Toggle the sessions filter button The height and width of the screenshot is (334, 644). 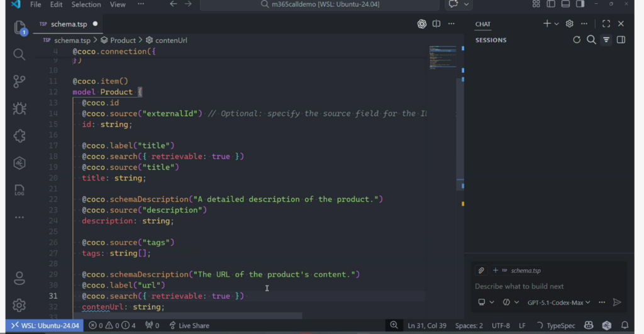pos(606,40)
